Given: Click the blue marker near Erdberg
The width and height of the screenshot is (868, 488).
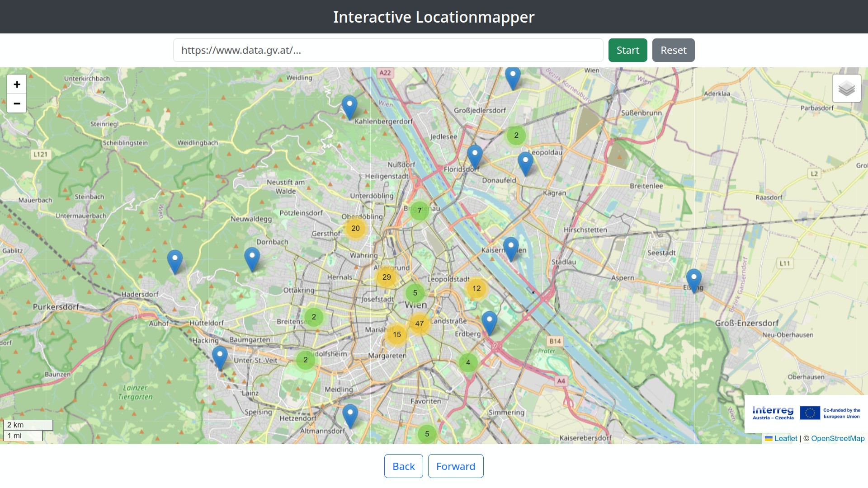Looking at the screenshot, I should (489, 323).
